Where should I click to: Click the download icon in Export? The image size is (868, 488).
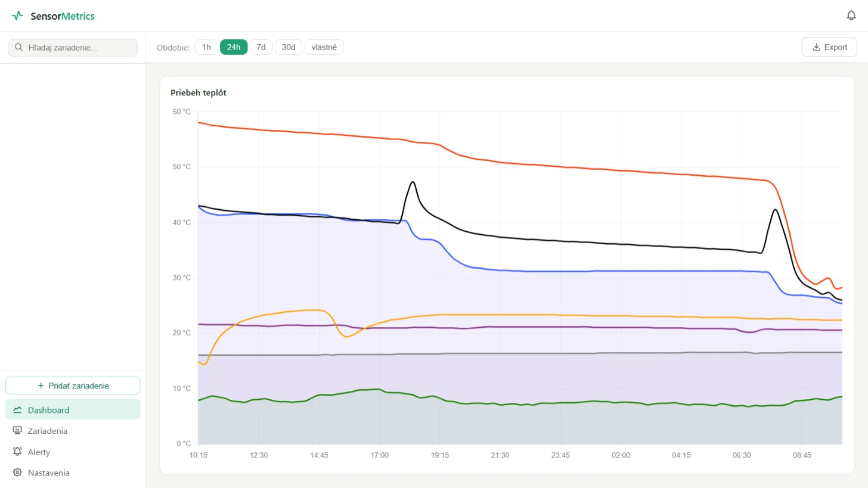pyautogui.click(x=817, y=47)
